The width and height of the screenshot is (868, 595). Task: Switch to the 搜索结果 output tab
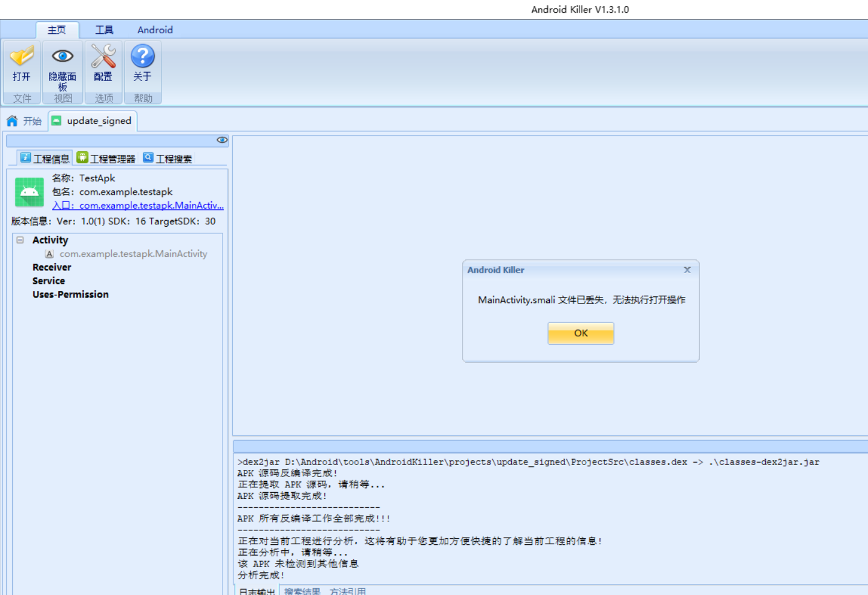(302, 591)
